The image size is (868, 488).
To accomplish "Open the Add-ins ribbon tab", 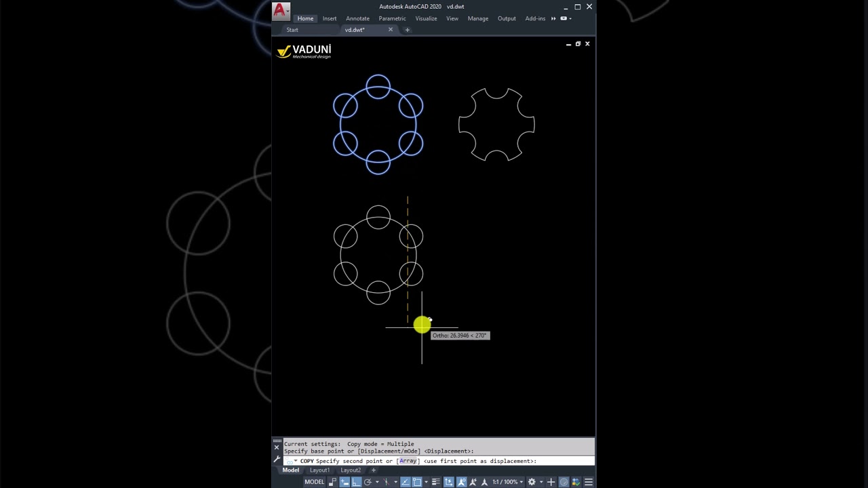I will click(535, 18).
